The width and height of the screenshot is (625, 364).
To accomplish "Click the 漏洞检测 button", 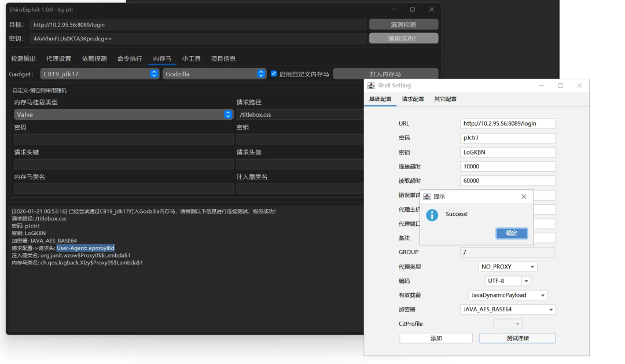I will tap(403, 25).
